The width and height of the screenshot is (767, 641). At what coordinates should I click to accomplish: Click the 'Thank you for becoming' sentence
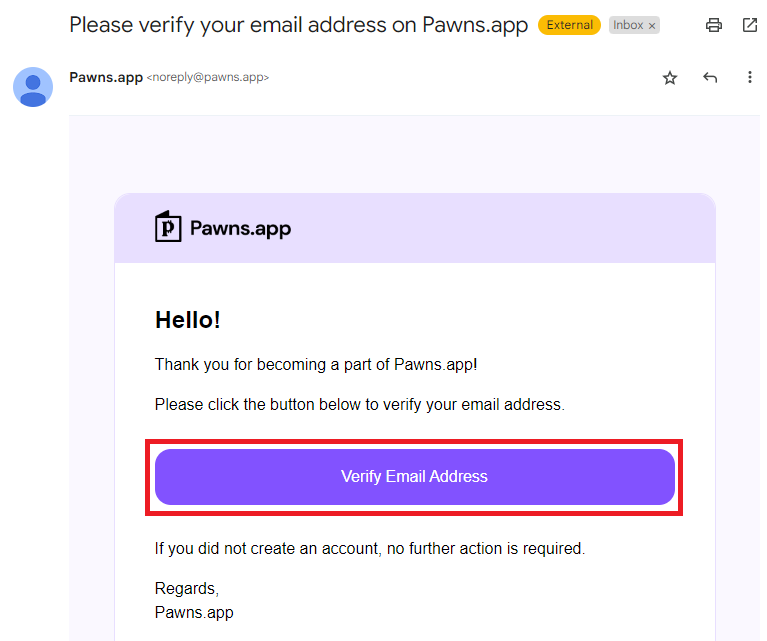[x=316, y=365]
